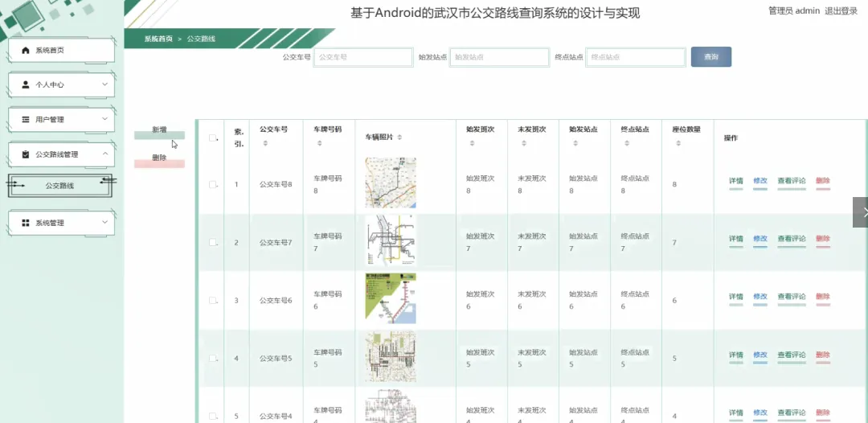Click the home icon beside 系统首页
Screen dimensions: 868x423
[26, 51]
